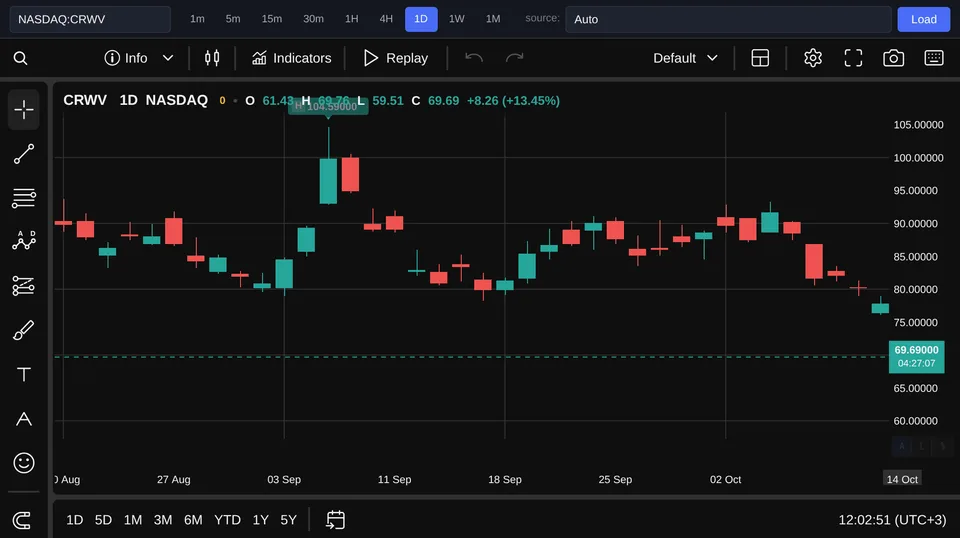Open the candlestick chart type selector
Viewport: 960px width, 538px height.
coord(212,58)
